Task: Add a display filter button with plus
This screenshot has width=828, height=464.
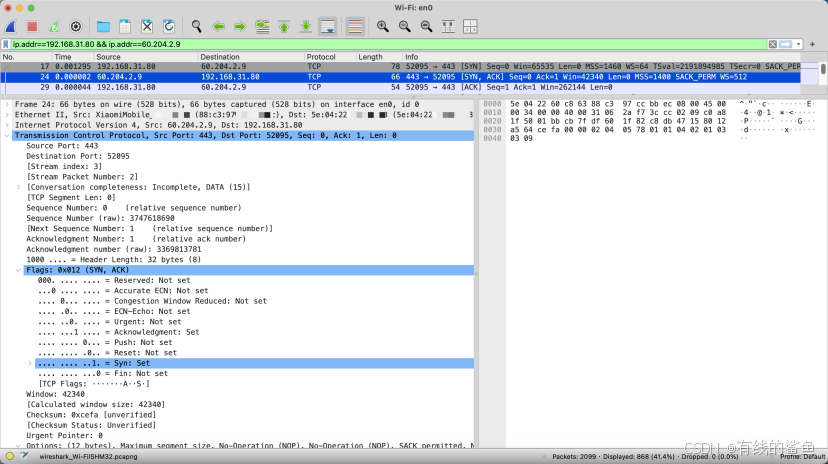Action: click(813, 44)
